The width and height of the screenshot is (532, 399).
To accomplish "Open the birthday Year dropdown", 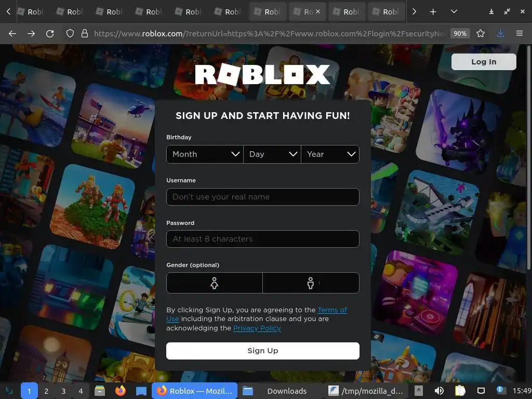I will point(330,154).
